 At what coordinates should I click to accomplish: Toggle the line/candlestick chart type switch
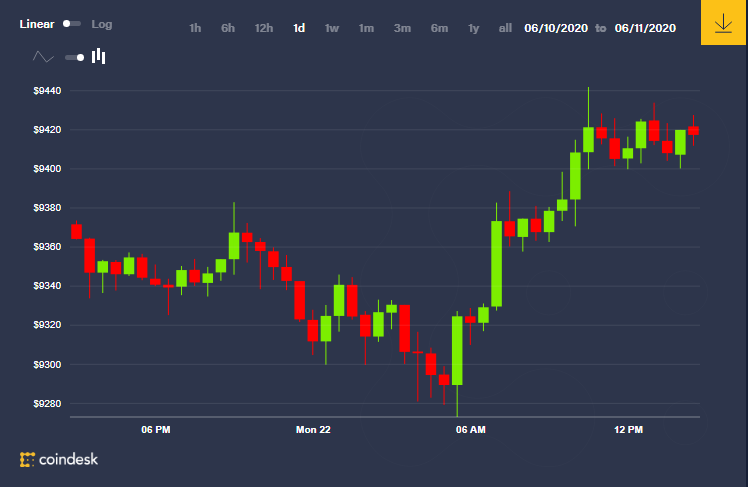(75, 58)
